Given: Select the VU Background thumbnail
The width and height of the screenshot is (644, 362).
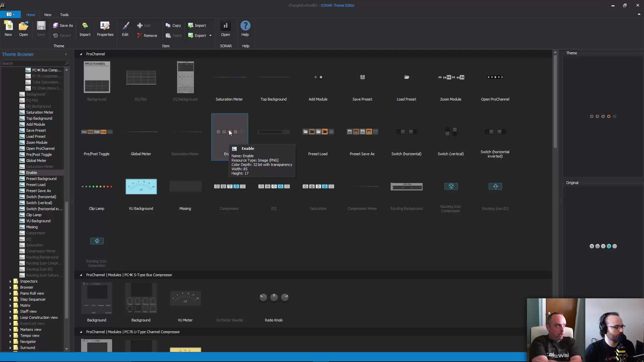Looking at the screenshot, I should point(141,187).
